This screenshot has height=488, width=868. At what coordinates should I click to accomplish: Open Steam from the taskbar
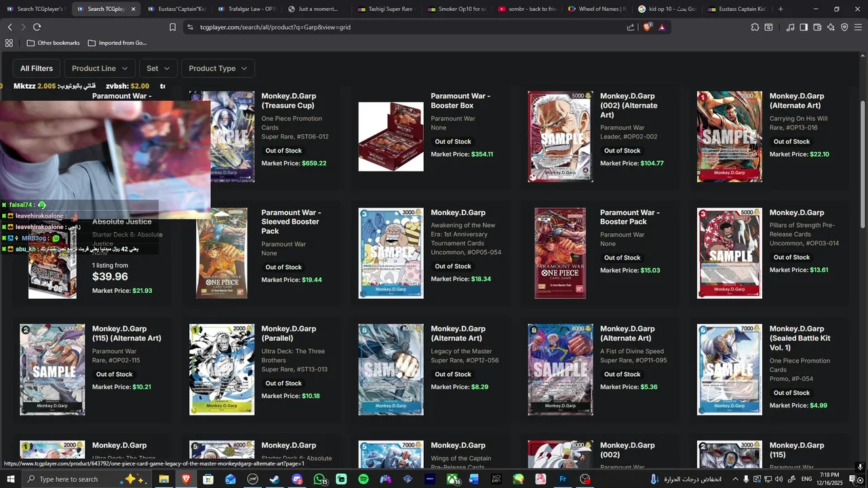pos(275,479)
